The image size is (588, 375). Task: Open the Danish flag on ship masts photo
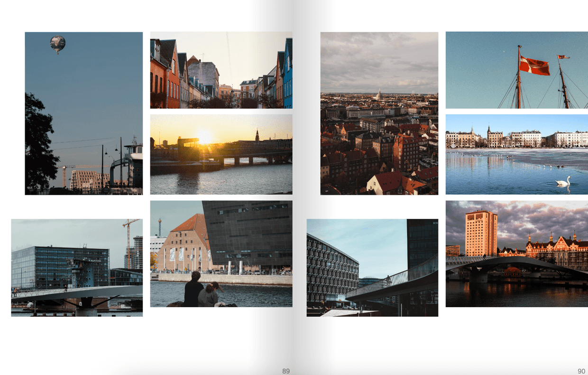[x=516, y=70]
